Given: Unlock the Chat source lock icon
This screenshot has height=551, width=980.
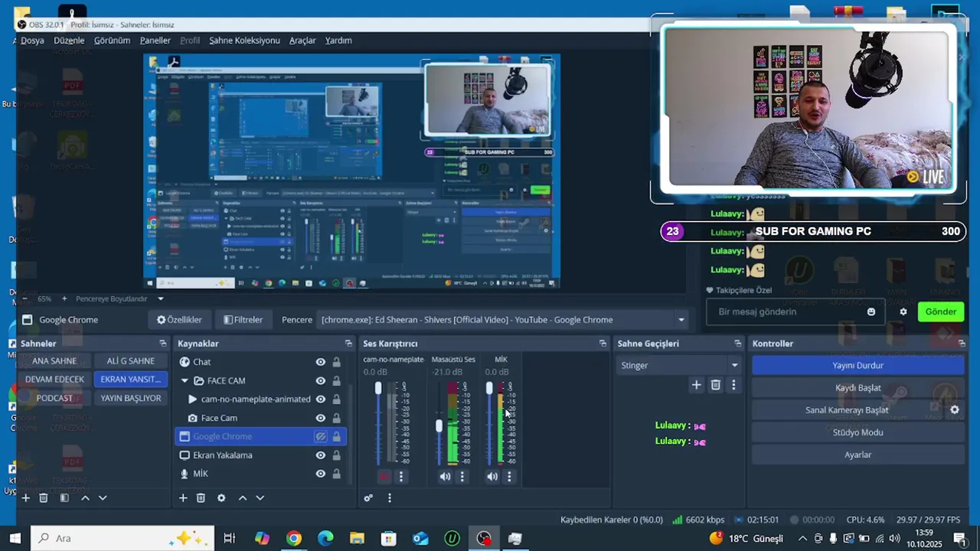Looking at the screenshot, I should [x=336, y=362].
